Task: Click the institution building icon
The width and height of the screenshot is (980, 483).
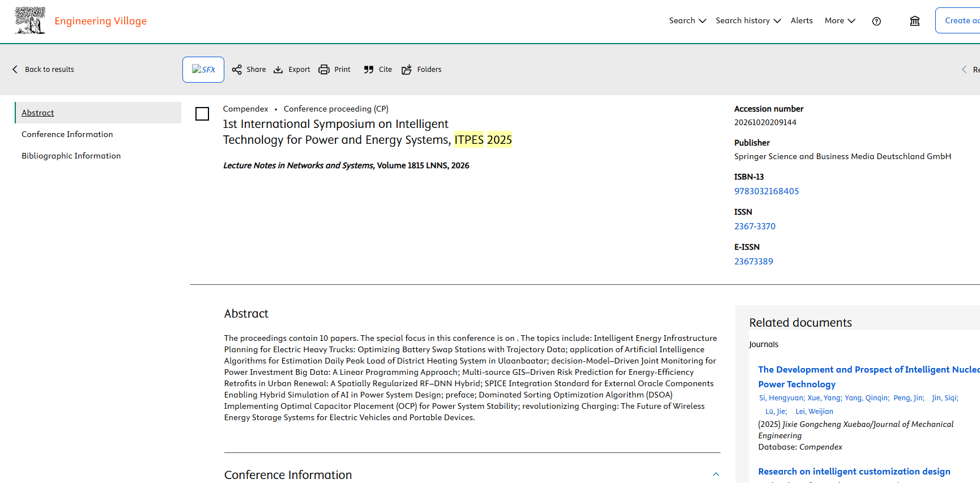Action: 915,21
